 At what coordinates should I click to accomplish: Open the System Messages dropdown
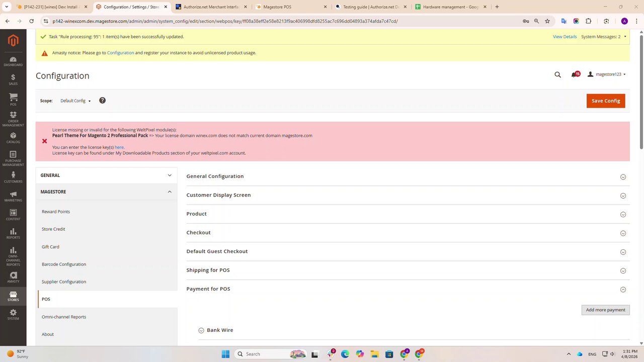pos(604,37)
